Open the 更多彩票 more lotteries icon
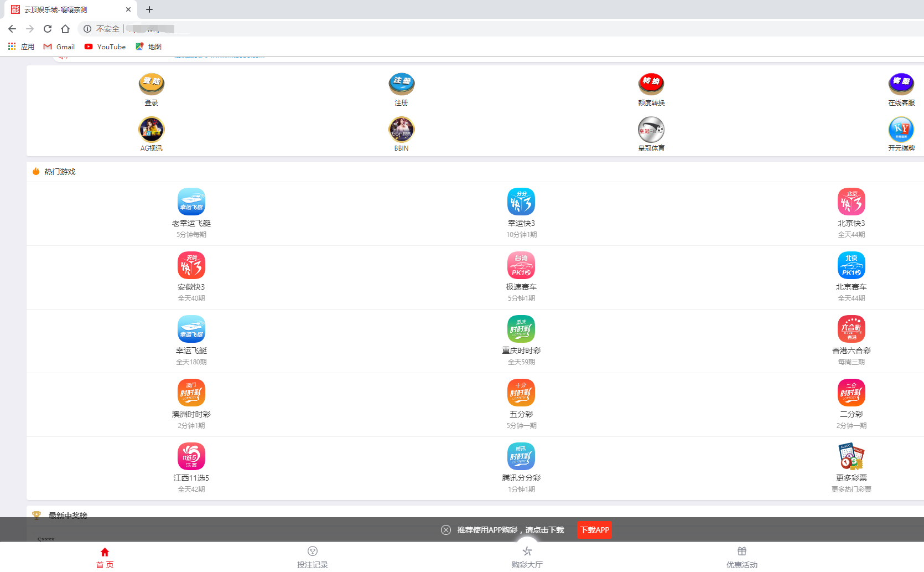Screen dimensions: 924x572 click(852, 456)
